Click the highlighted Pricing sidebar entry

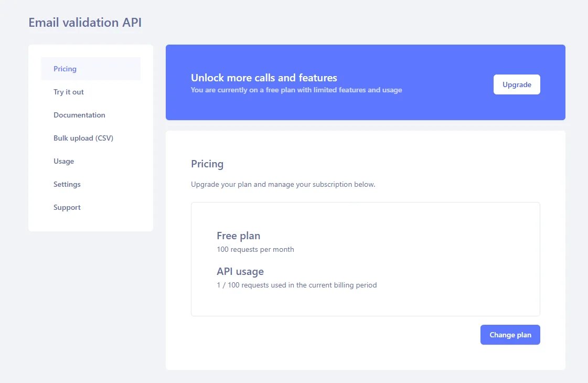pyautogui.click(x=65, y=69)
